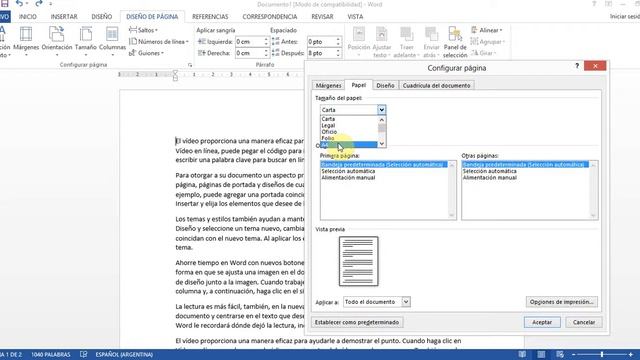Open the Márgenes tab in dialog

329,85
